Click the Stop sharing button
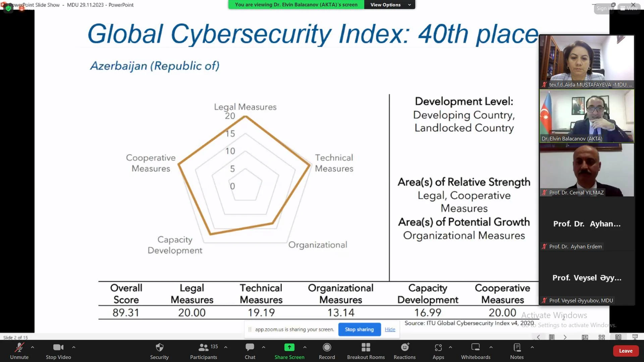644x362 pixels. click(x=359, y=329)
